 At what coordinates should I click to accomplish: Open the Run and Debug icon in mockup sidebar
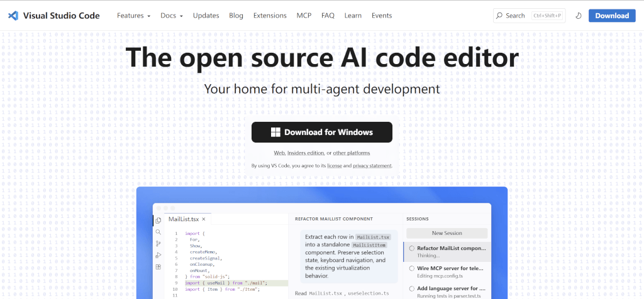click(x=158, y=255)
